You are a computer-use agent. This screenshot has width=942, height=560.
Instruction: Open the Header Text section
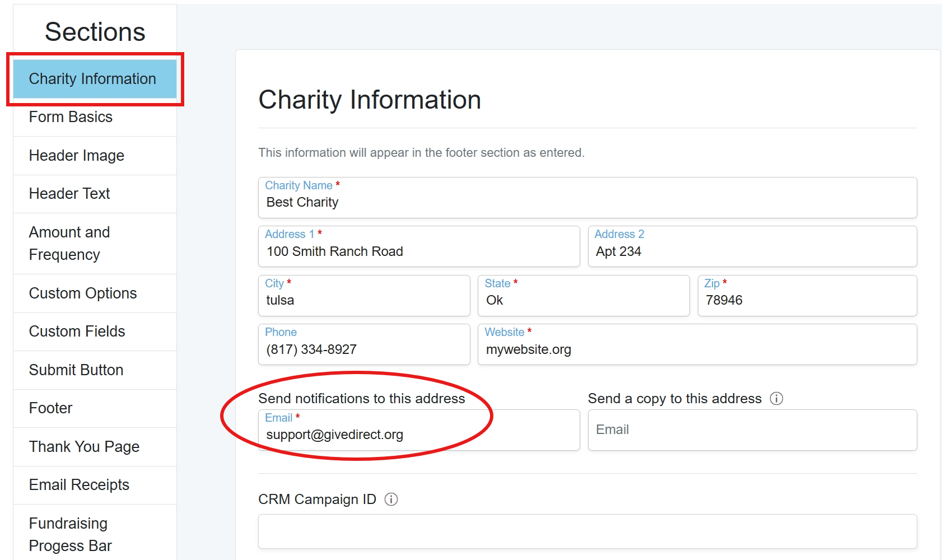coord(95,194)
